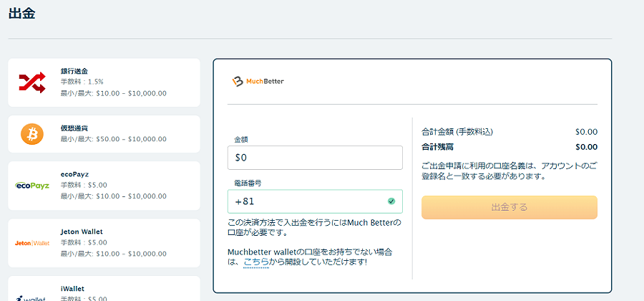Viewport: 644px width, 301px height.
Task: Click the MuchBetter logo in form
Action: [x=258, y=81]
